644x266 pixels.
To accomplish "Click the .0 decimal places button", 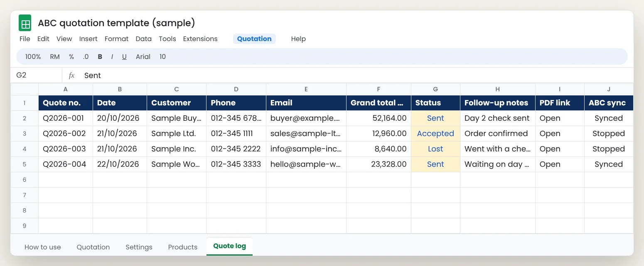I will point(86,57).
